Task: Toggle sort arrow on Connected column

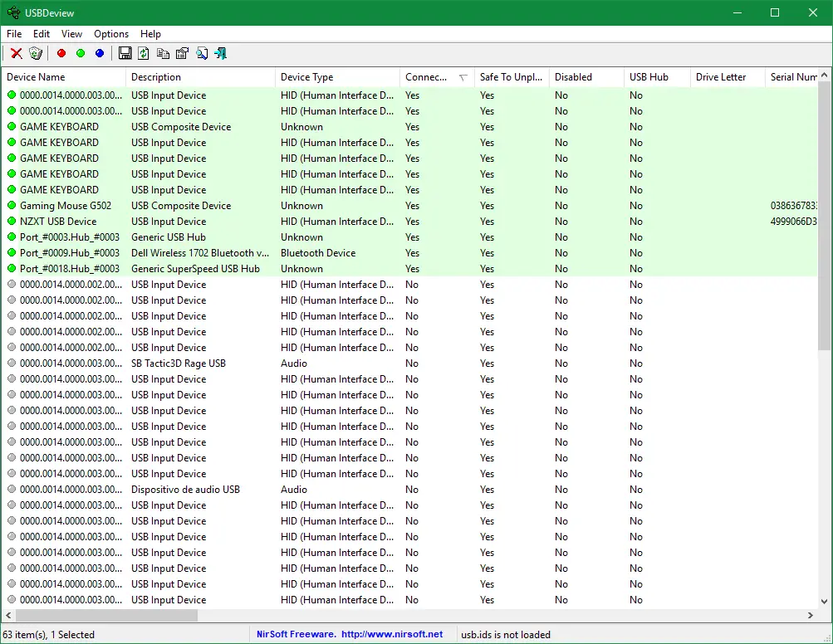Action: pos(463,77)
